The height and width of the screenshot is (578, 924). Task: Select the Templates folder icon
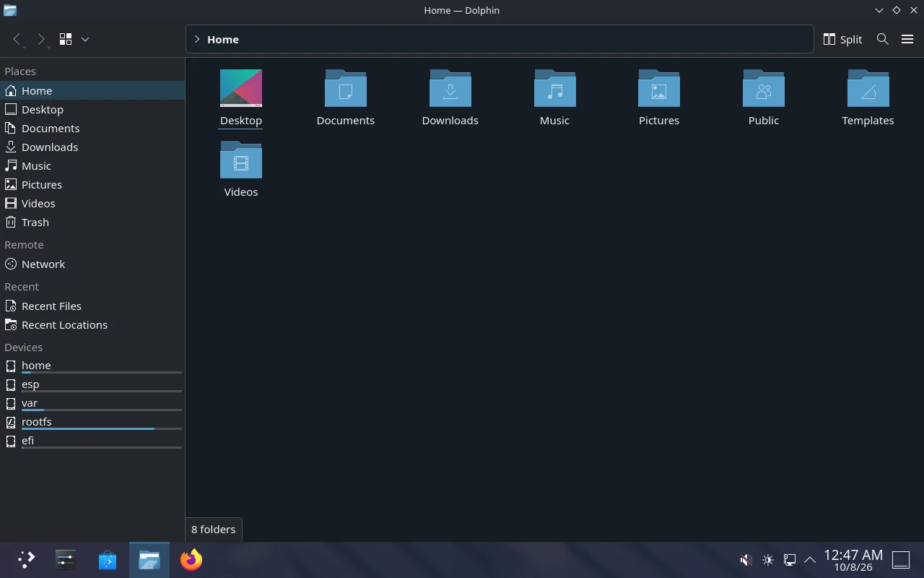point(868,88)
